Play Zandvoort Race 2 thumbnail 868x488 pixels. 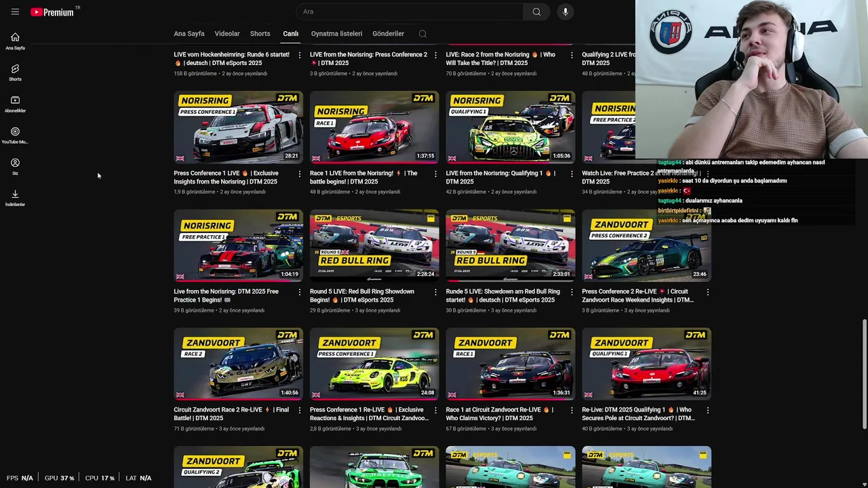pyautogui.click(x=238, y=364)
